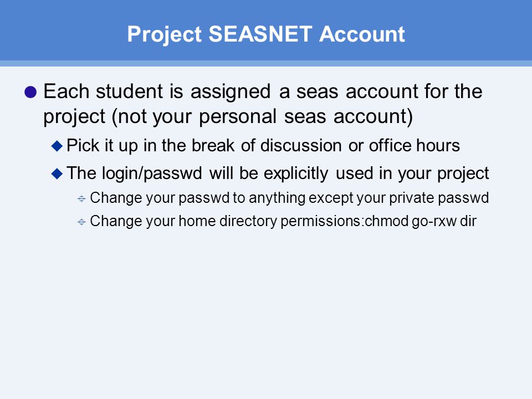Click the diamond bullet before Pick it up
This screenshot has width=532, height=399.
[x=57, y=146]
